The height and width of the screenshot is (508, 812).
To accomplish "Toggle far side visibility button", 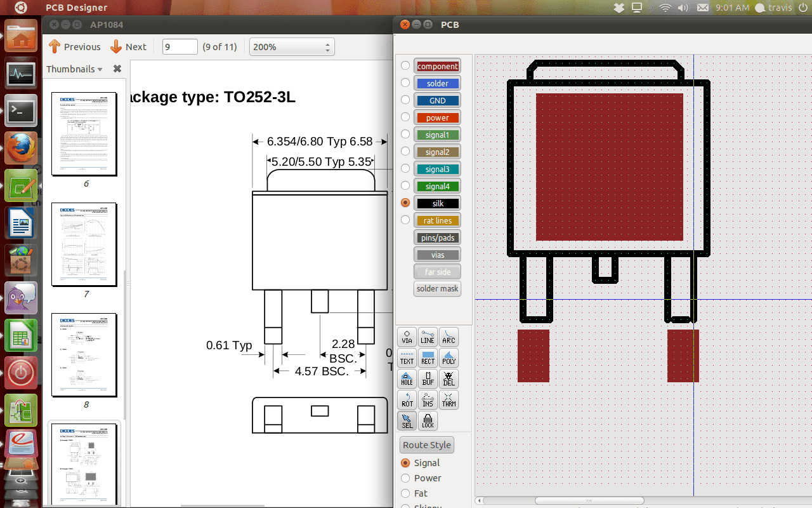I will point(438,272).
